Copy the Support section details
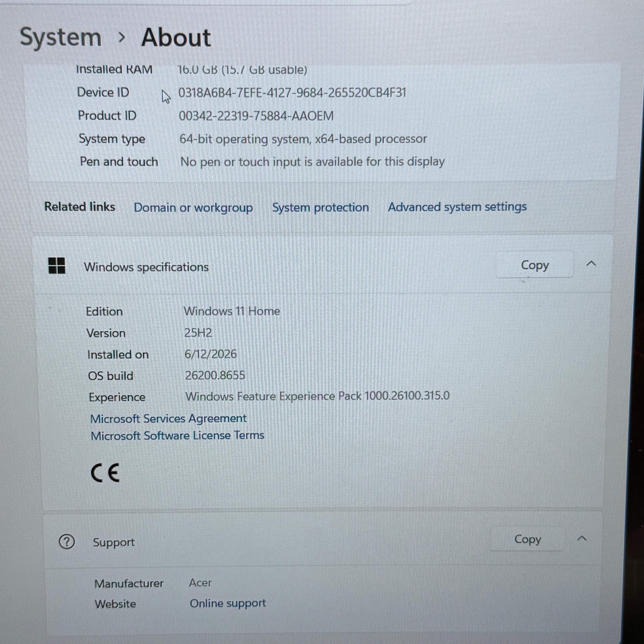 pos(527,539)
